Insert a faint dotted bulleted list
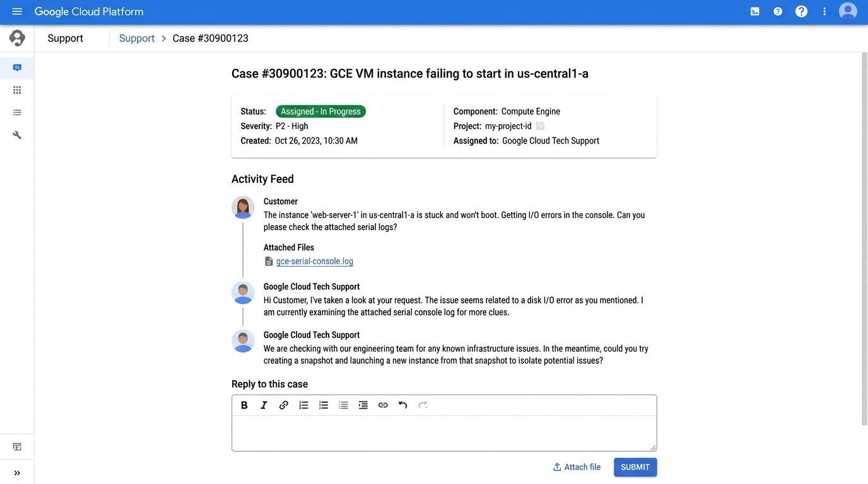The image size is (868, 484). point(343,405)
